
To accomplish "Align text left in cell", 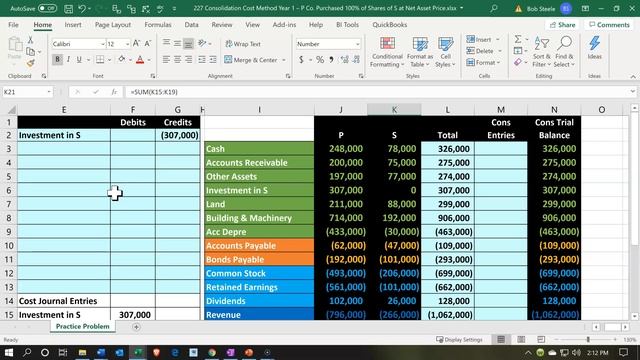I will (166, 60).
